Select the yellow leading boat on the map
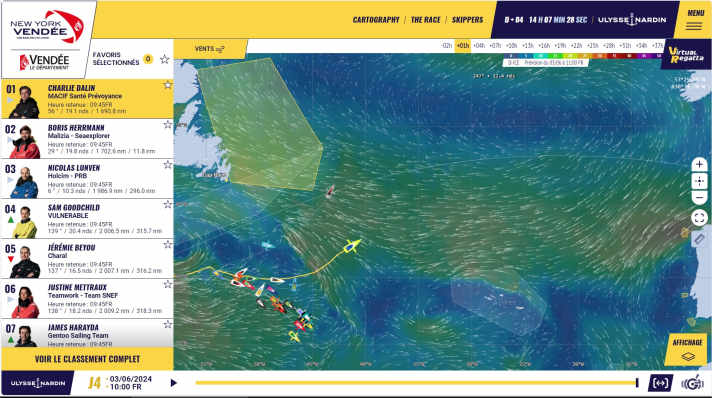The height and width of the screenshot is (398, 712). pyautogui.click(x=351, y=246)
